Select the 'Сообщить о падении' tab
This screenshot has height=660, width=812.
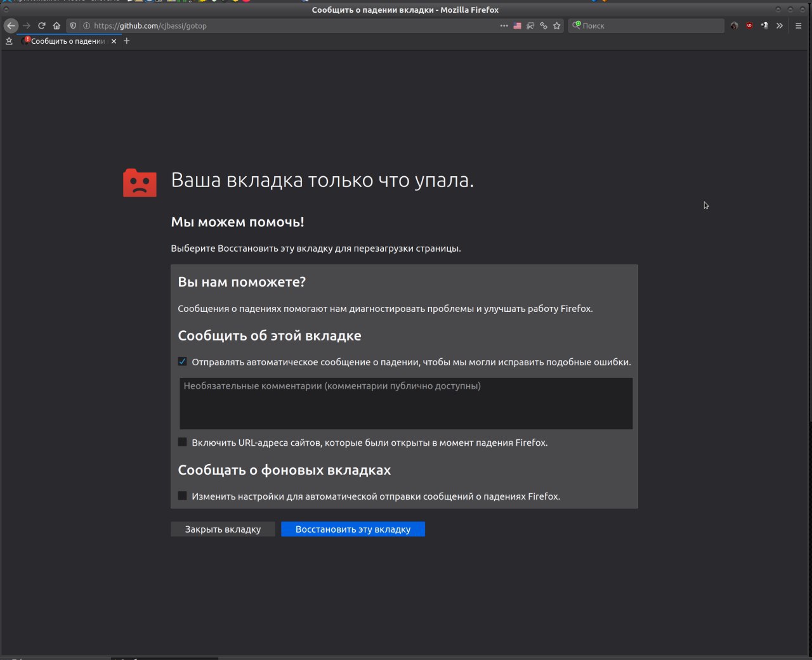coord(68,41)
